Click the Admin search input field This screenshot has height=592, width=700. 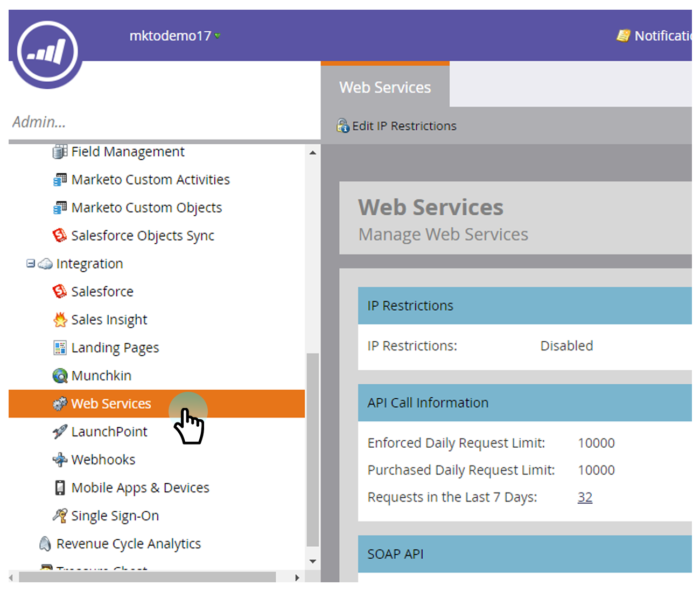coord(162,122)
